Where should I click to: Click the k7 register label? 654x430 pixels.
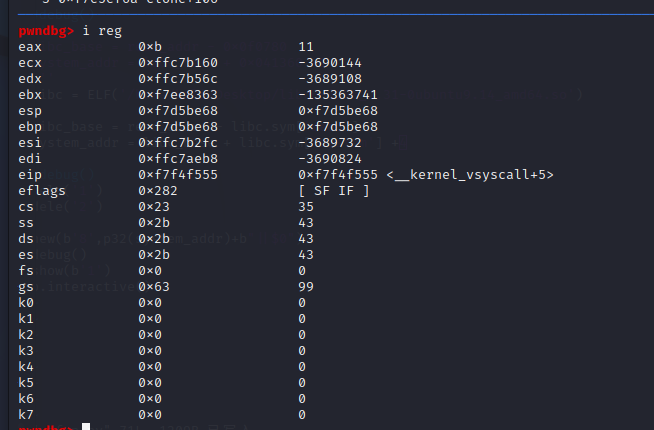tap(26, 415)
